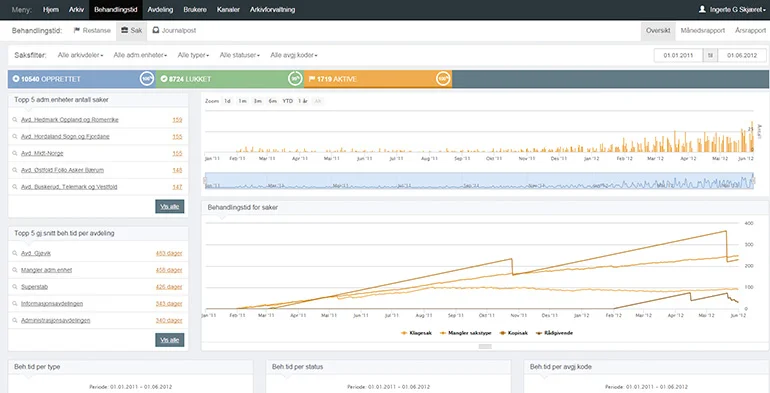Open the Superstab link

tap(34, 287)
